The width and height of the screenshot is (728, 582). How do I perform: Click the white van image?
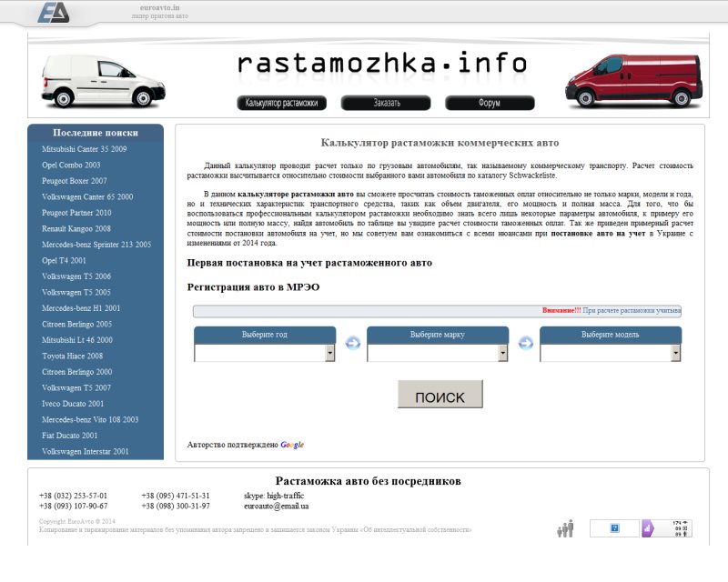click(x=102, y=80)
